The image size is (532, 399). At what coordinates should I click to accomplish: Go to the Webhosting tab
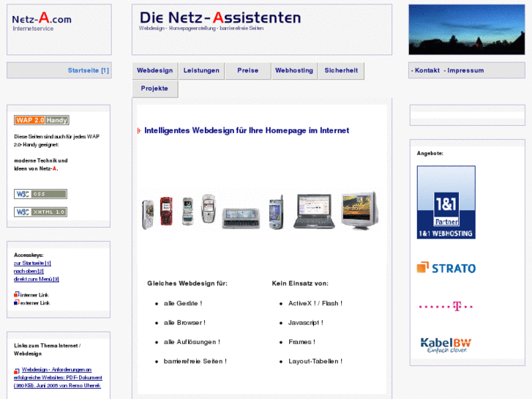pyautogui.click(x=294, y=70)
